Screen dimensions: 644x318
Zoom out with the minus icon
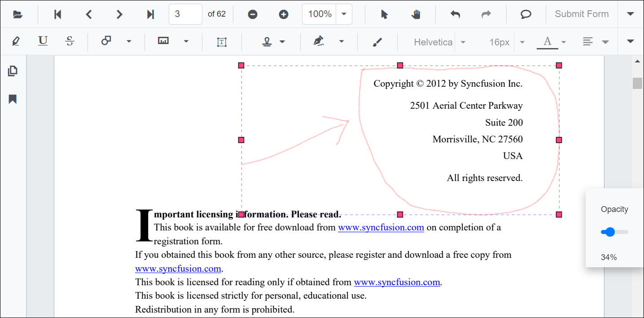click(253, 14)
